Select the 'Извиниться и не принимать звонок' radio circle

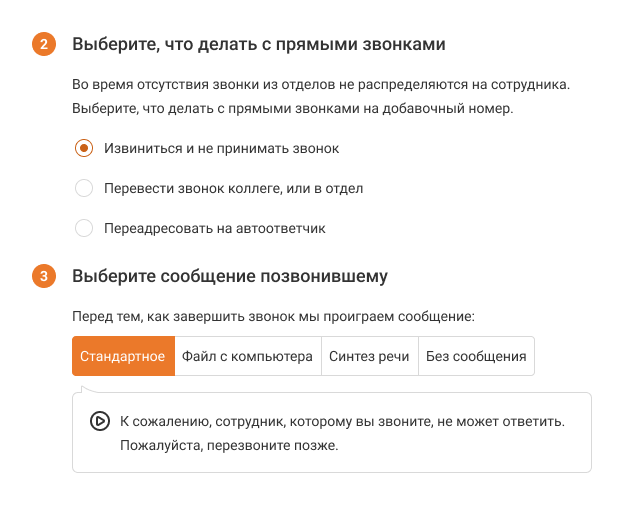coord(84,148)
